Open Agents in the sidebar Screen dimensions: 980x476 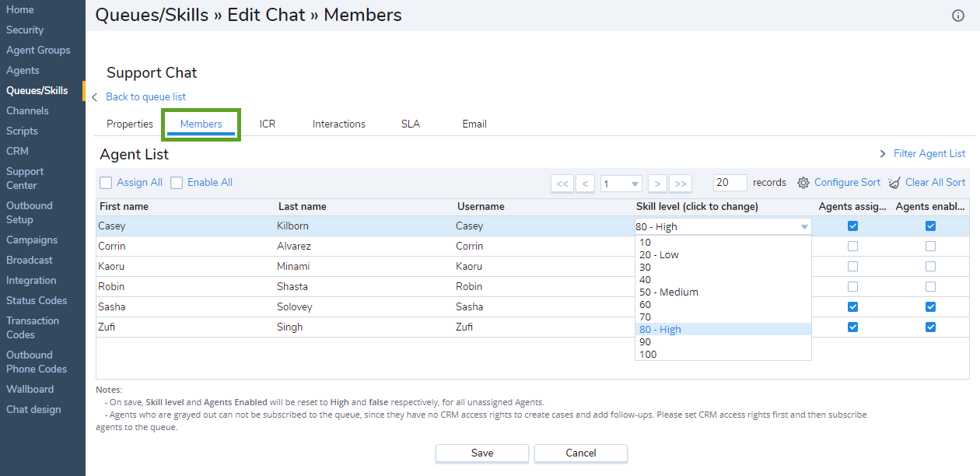tap(23, 71)
